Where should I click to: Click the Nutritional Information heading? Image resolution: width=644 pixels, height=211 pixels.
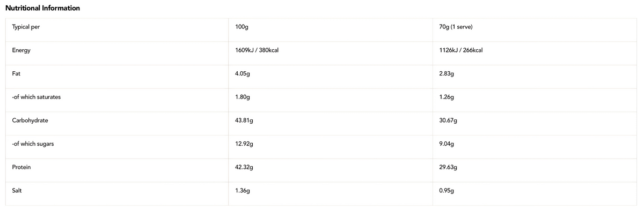42,8
